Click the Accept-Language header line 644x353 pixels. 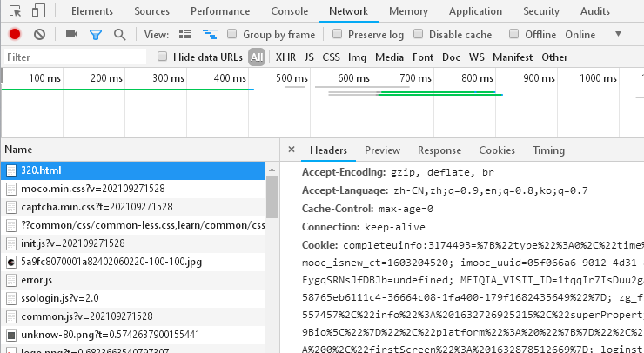(445, 191)
